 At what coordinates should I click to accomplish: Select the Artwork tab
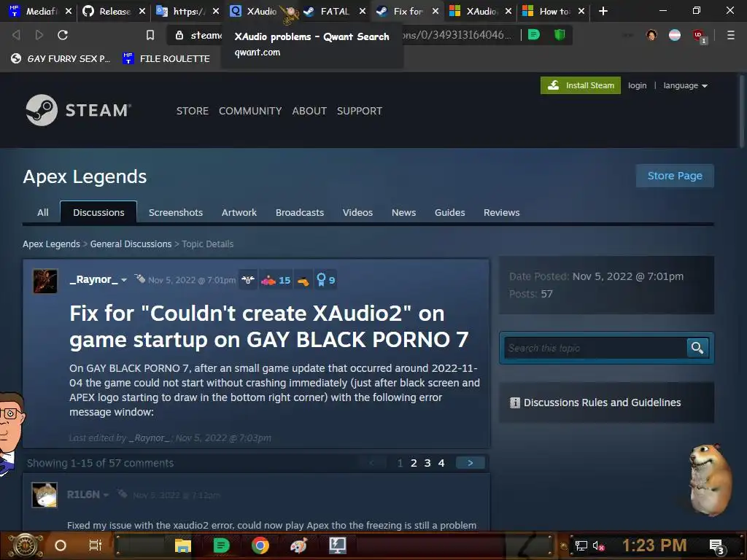pos(239,212)
